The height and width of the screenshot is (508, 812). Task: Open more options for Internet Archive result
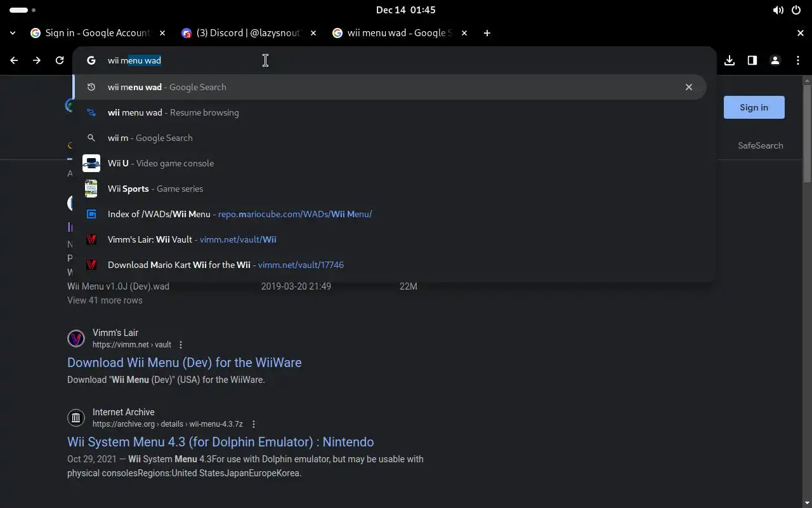pos(253,424)
